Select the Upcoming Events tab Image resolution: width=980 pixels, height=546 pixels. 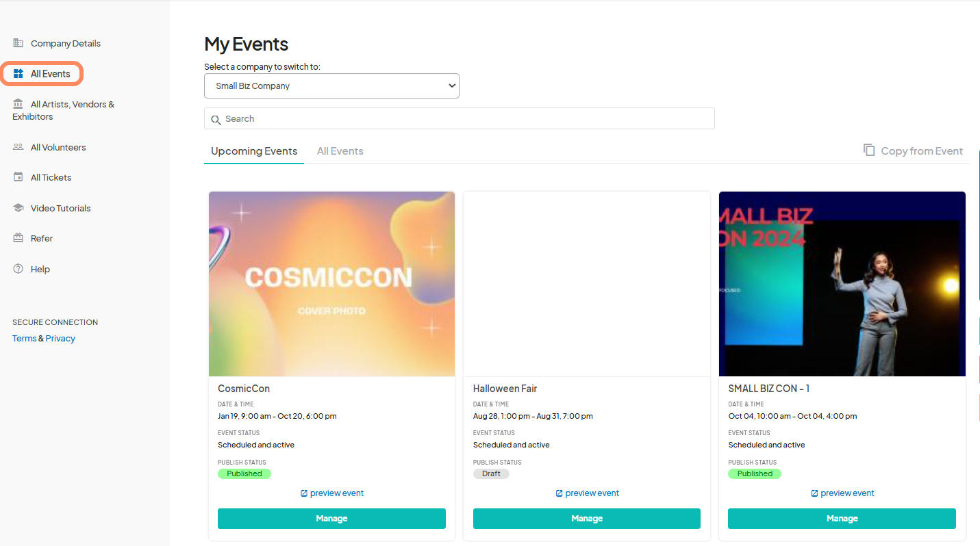click(253, 151)
